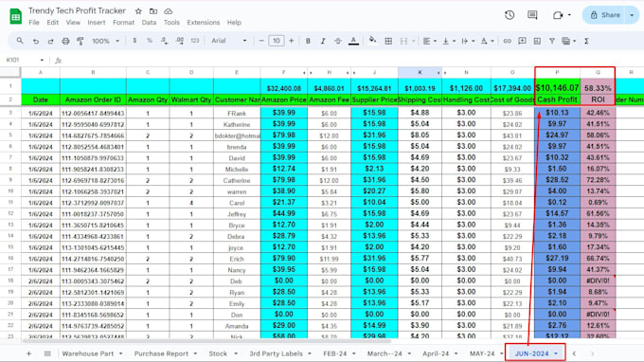Format as currency with dollar icon
This screenshot has width=644, height=362.
pos(134,41)
